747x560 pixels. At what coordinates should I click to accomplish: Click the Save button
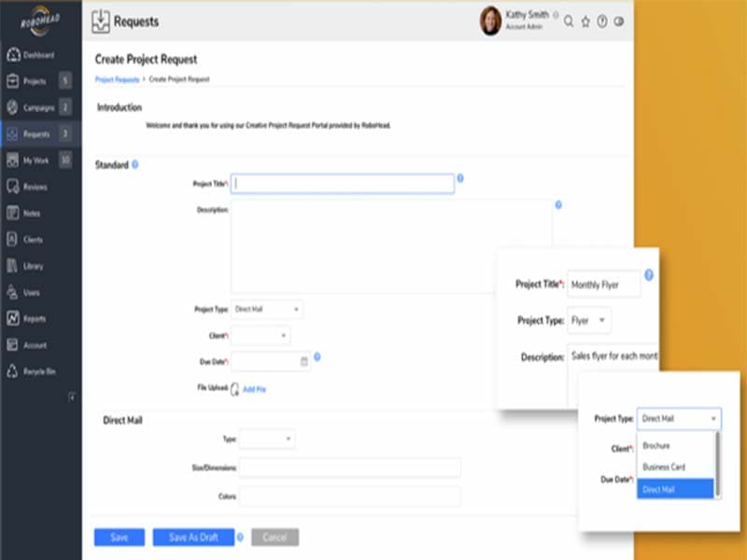tap(120, 538)
